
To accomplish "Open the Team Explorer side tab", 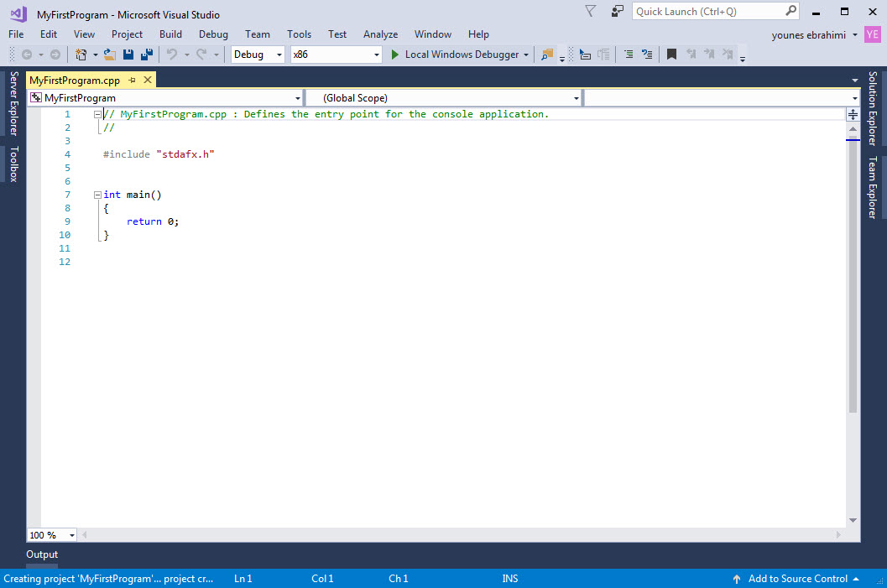I will point(873,187).
